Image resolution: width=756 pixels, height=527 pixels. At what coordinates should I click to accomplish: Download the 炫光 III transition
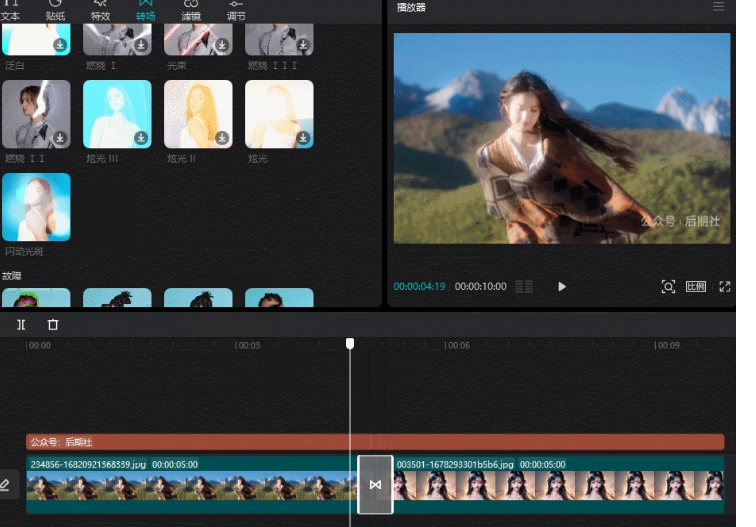(x=141, y=138)
